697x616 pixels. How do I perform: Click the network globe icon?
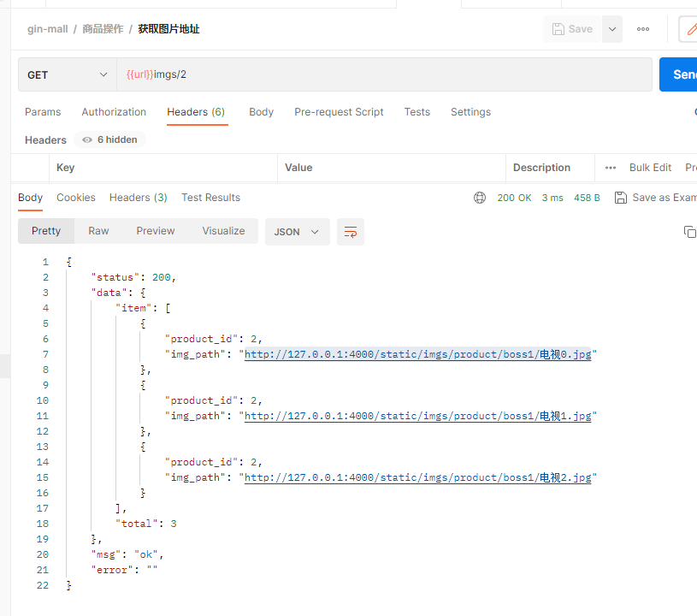[x=480, y=198]
